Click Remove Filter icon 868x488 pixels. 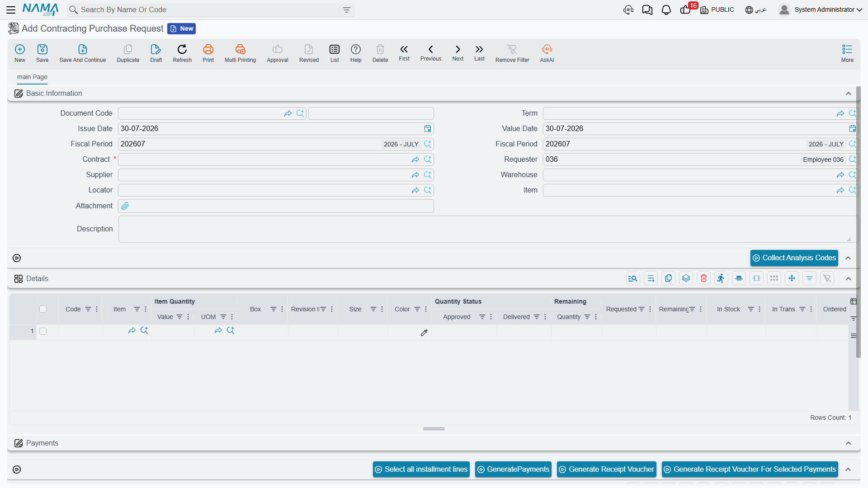(x=512, y=53)
